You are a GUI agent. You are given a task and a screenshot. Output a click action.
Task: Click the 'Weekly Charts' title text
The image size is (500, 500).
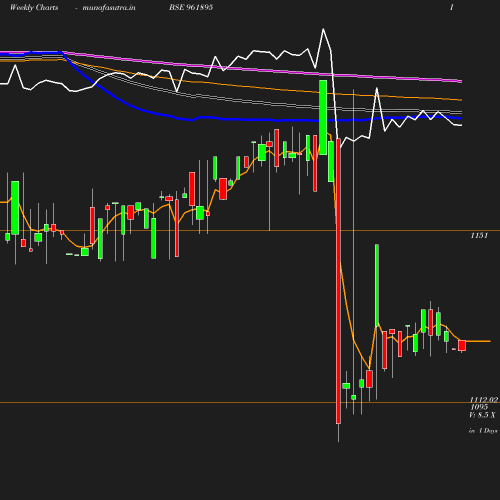[x=34, y=7]
